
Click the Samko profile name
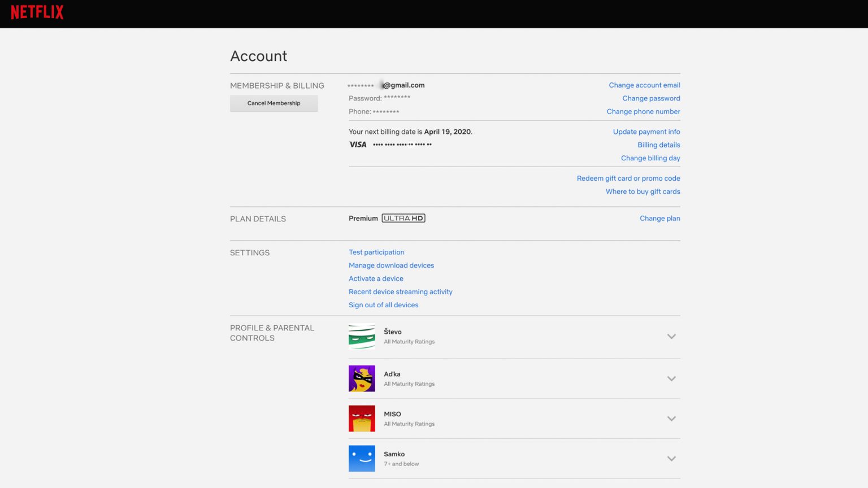pos(394,454)
